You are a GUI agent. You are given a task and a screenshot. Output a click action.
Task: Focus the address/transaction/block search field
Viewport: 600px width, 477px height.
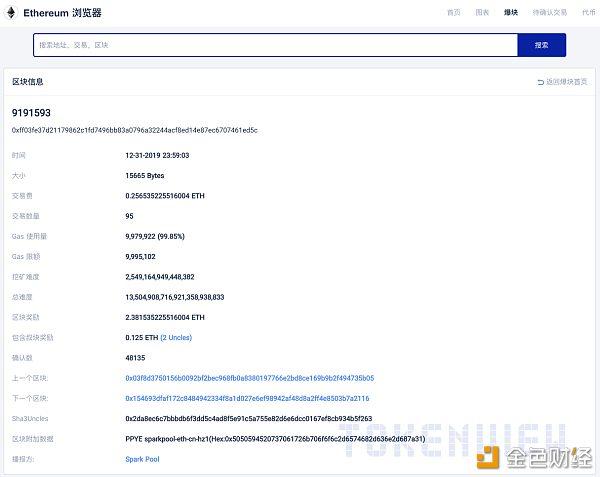[276, 45]
